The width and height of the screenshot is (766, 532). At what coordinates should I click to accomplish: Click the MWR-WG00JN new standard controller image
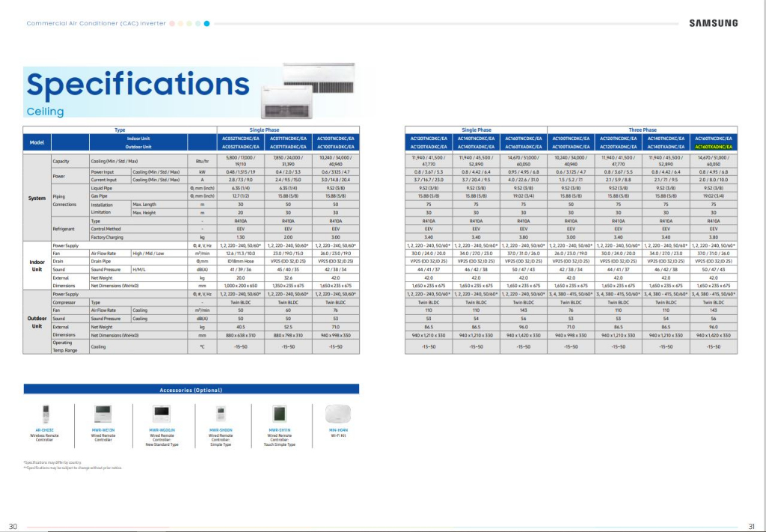pos(162,415)
